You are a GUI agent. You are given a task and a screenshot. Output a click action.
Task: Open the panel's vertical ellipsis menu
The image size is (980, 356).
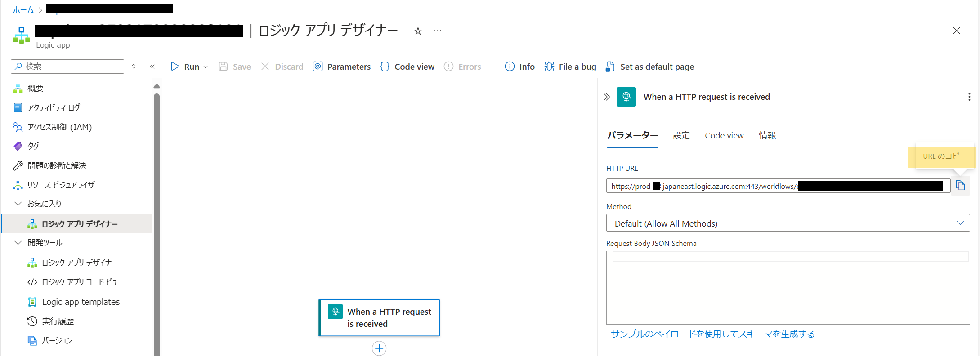969,97
